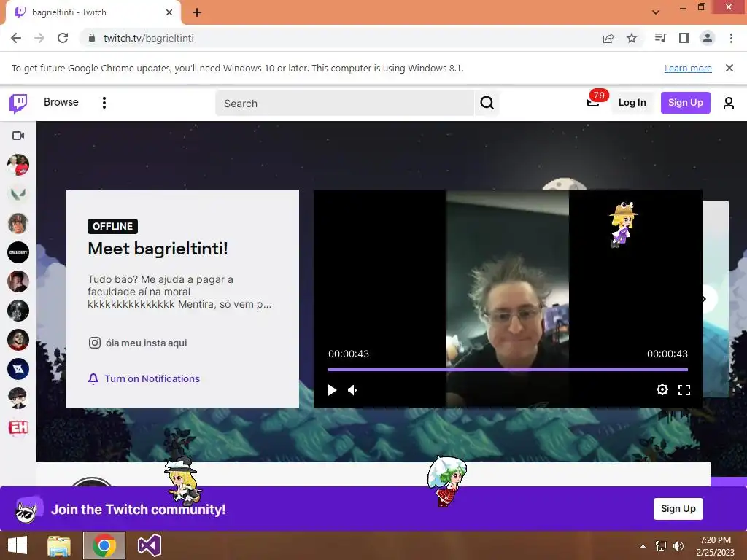Select the bagrieltinti - Twitch tab
Image resolution: width=747 pixels, height=560 pixels.
click(93, 12)
